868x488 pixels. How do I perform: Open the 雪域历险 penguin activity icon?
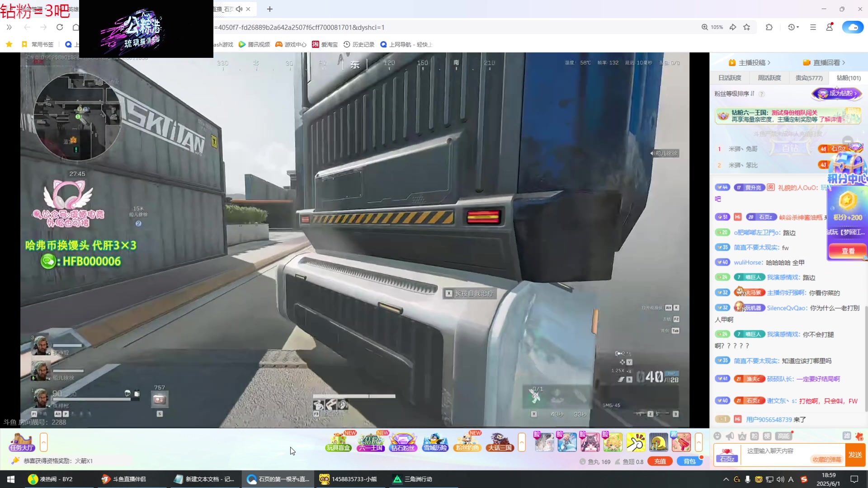point(435,442)
